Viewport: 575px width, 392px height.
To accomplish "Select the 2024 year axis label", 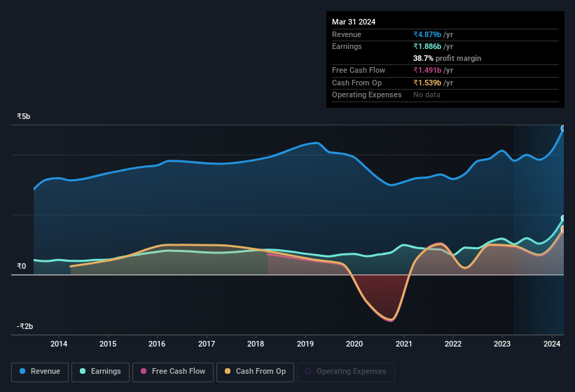I will tap(551, 344).
